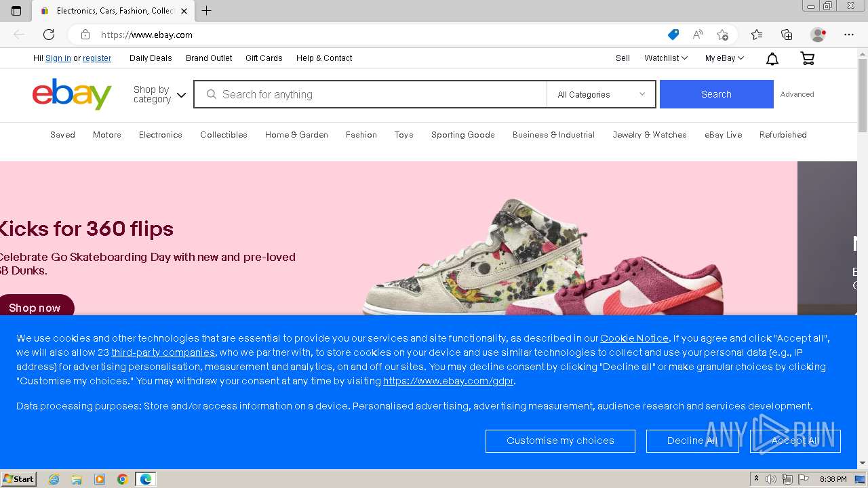Click the browser address bar

pyautogui.click(x=380, y=35)
